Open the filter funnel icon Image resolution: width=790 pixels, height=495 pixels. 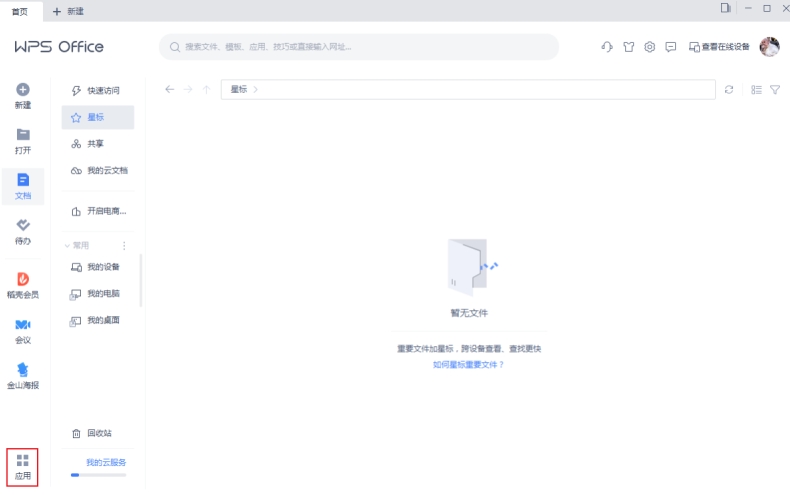pyautogui.click(x=775, y=90)
